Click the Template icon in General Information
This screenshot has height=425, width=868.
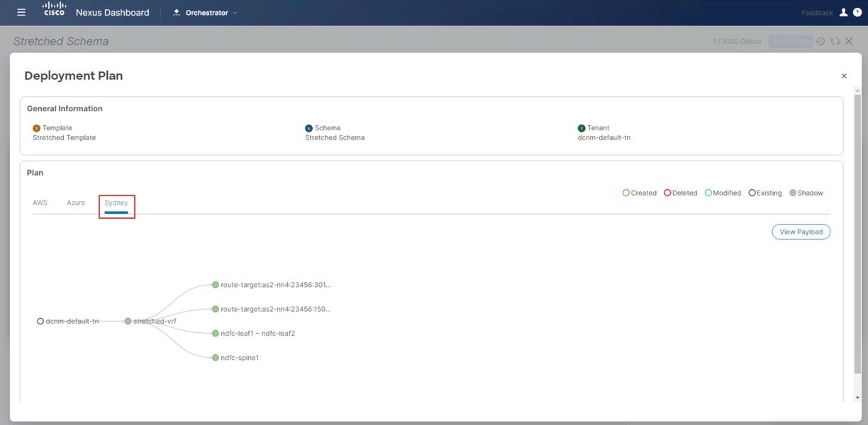(37, 128)
